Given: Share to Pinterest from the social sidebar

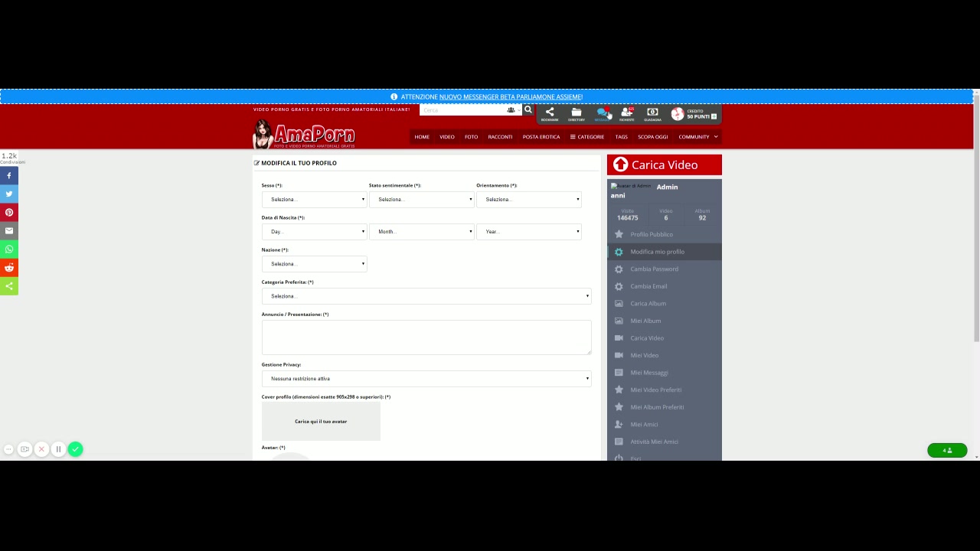Looking at the screenshot, I should click(x=9, y=213).
